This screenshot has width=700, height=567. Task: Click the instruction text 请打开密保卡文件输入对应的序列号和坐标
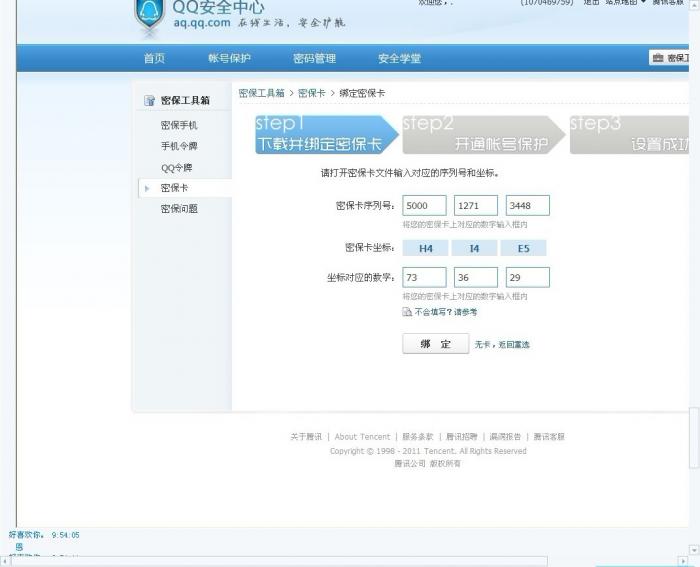(x=410, y=173)
